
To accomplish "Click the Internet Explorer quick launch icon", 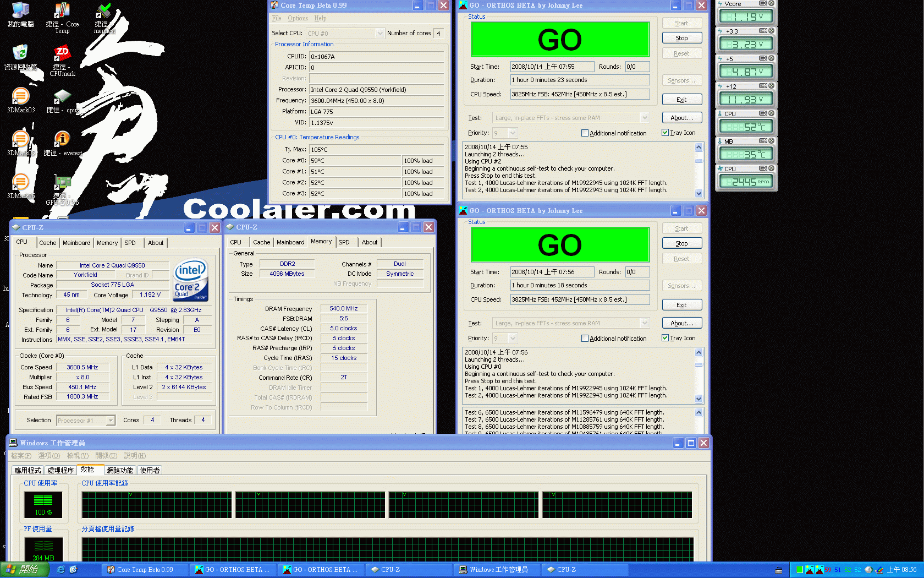I will [61, 570].
